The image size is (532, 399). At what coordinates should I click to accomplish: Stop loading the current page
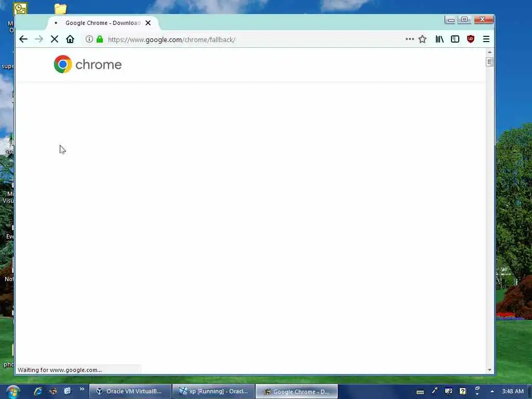pyautogui.click(x=54, y=39)
